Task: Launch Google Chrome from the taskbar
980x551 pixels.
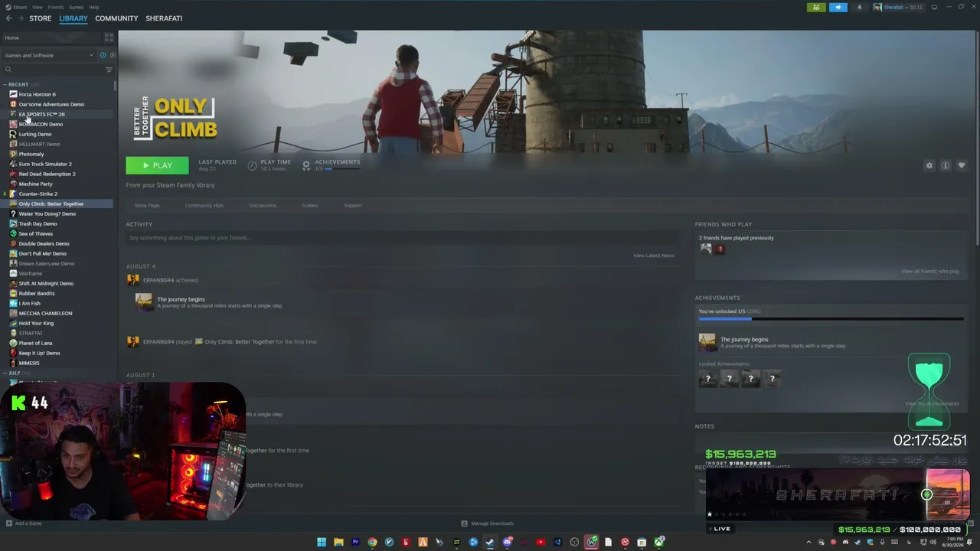Action: [372, 543]
